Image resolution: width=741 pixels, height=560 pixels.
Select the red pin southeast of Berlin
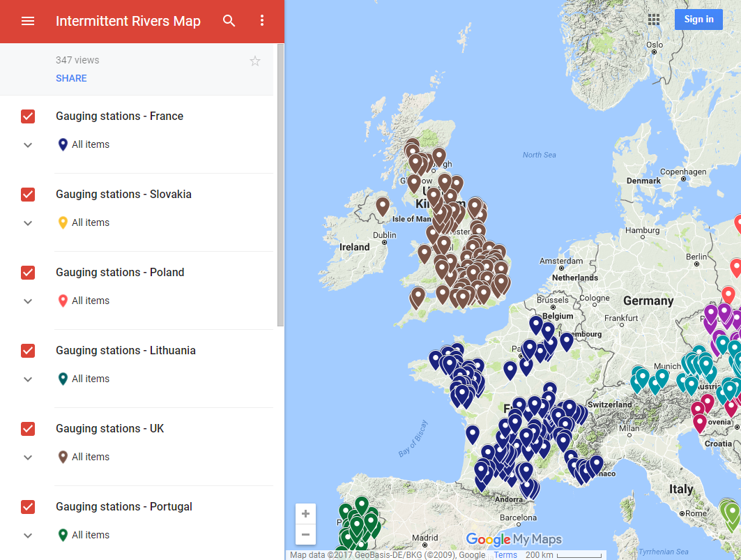click(728, 296)
